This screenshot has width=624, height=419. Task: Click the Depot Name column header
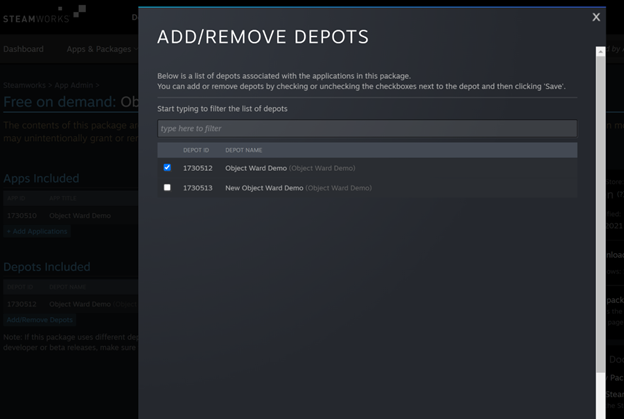(243, 150)
